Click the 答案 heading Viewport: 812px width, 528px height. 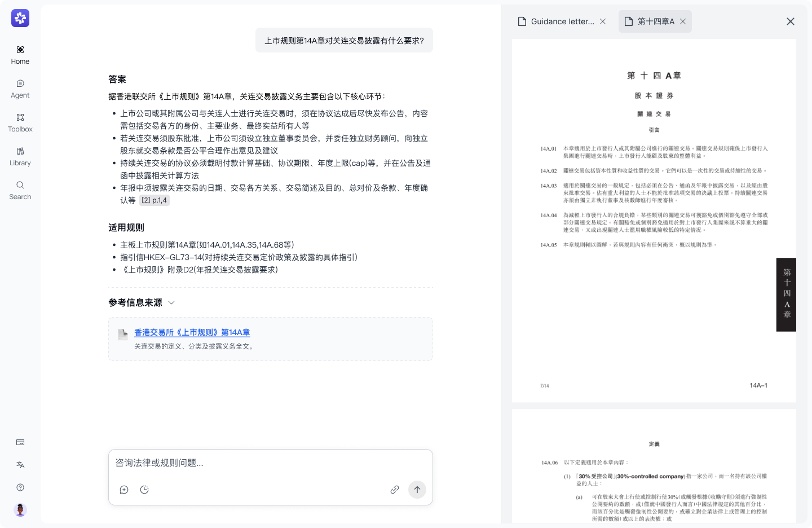pyautogui.click(x=117, y=80)
